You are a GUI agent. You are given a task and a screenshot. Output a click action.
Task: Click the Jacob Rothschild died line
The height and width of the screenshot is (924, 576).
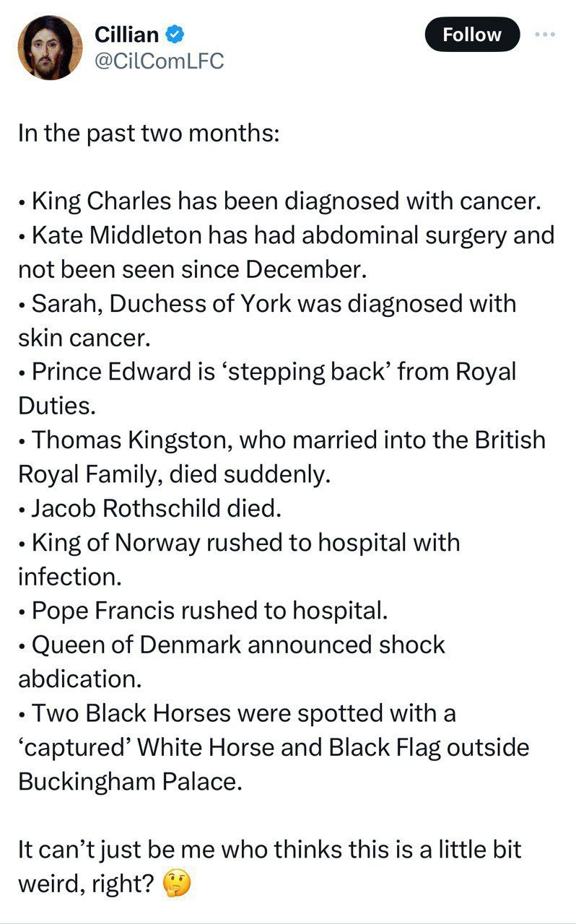(149, 508)
